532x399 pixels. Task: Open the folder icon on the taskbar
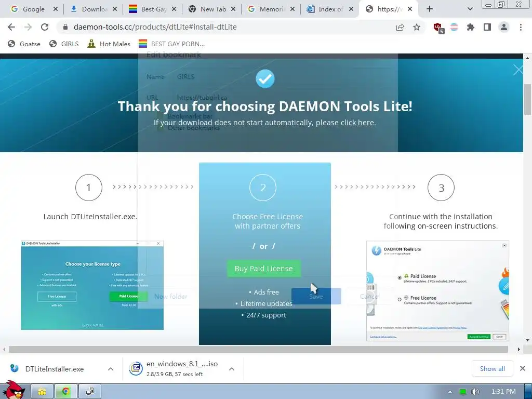point(42,392)
